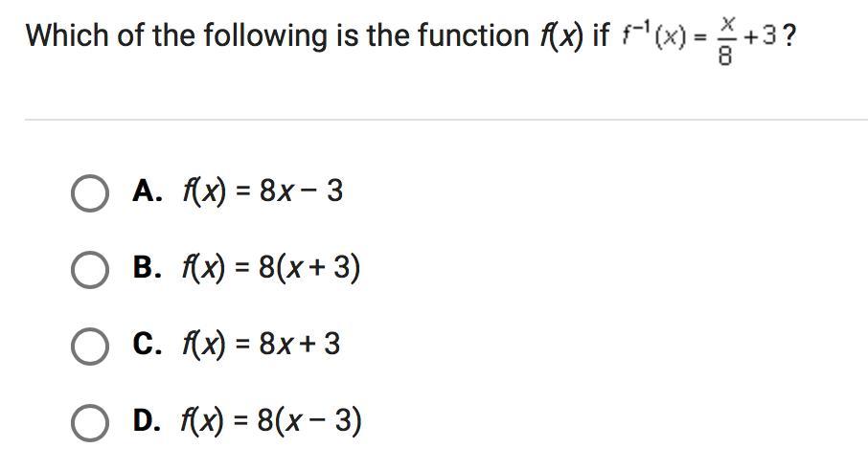
Task: Choose the radio circle beside option B
Action: [90, 270]
